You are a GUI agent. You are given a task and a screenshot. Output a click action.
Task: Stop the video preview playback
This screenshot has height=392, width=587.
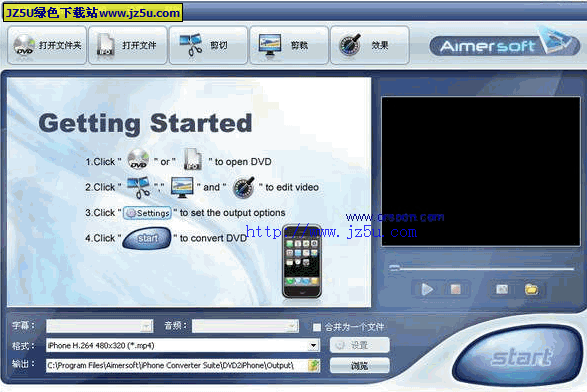click(x=456, y=289)
